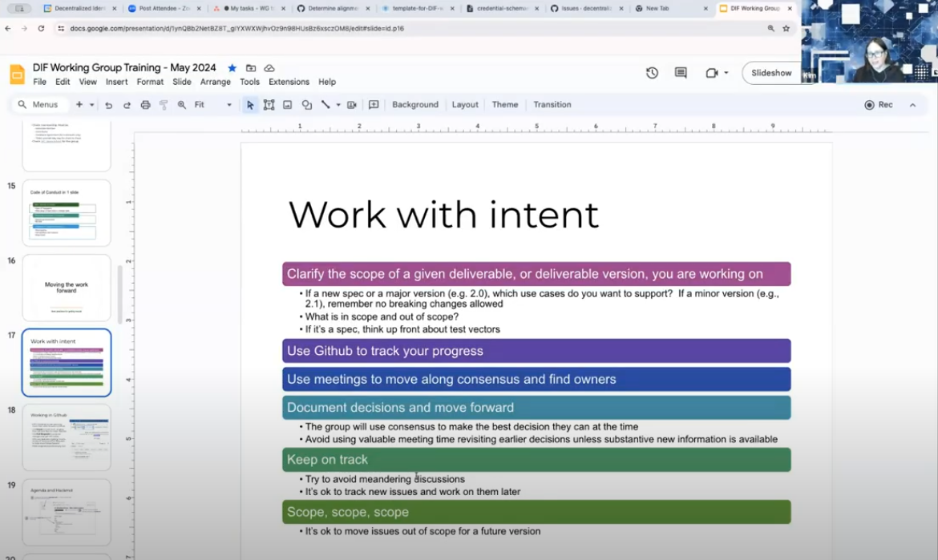938x560 pixels.
Task: Click the insert video icon in toolbar
Action: pos(352,105)
